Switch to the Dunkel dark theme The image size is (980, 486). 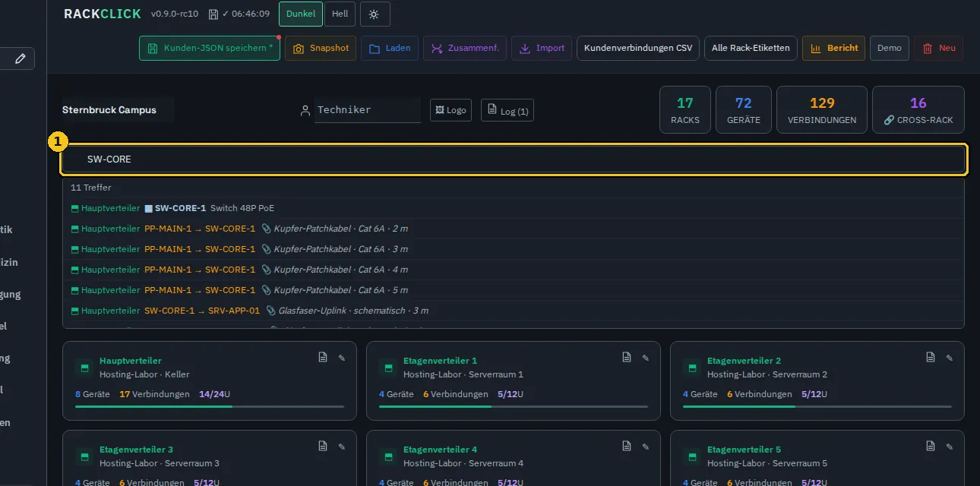pos(301,14)
